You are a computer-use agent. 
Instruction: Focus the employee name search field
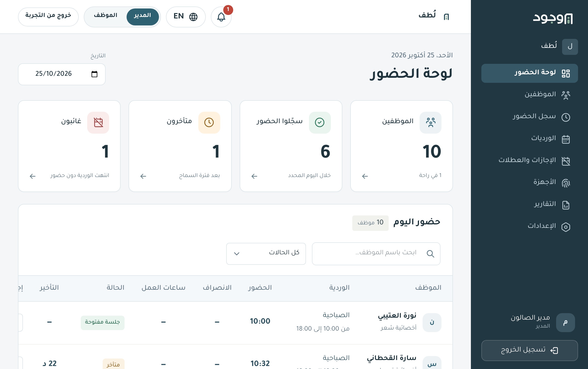[376, 254]
